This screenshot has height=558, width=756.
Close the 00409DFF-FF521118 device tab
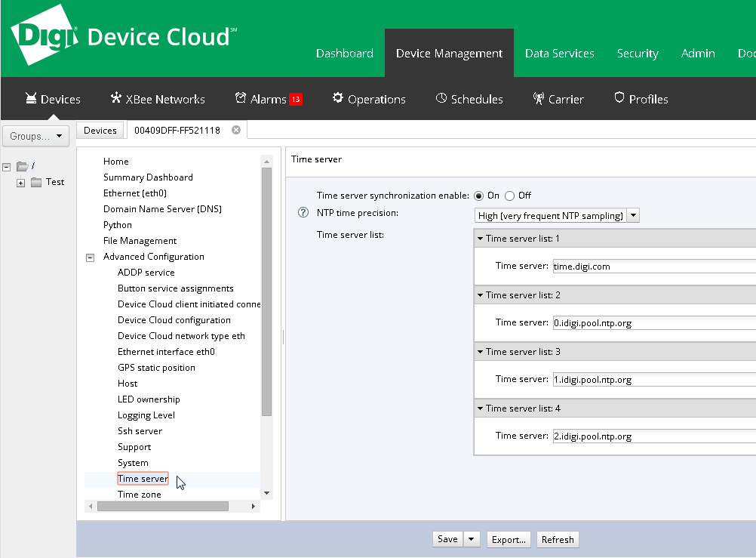pos(236,130)
